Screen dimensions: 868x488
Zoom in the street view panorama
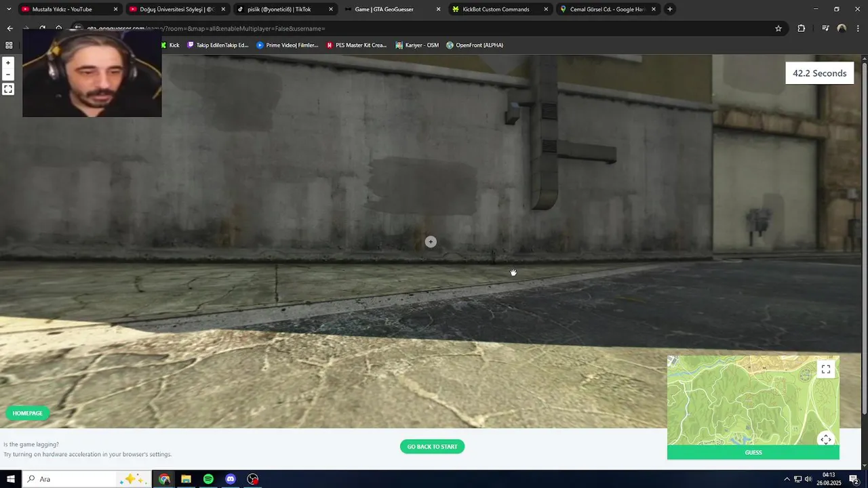click(x=8, y=62)
